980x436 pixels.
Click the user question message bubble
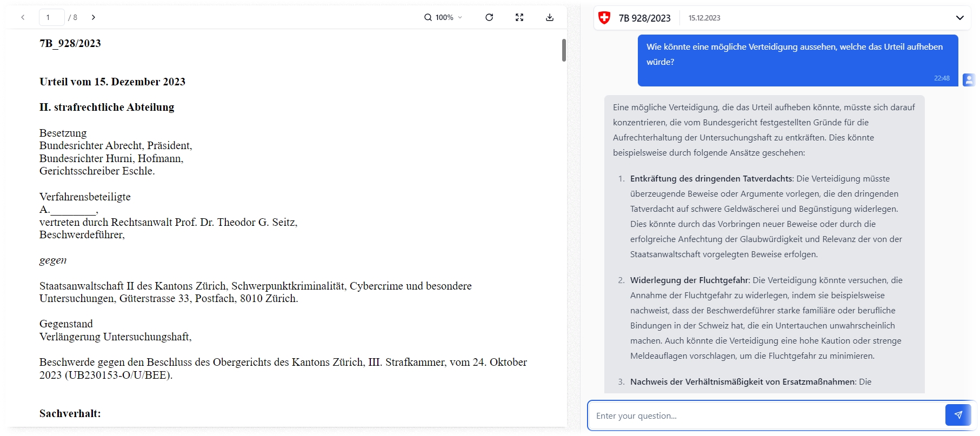click(798, 60)
